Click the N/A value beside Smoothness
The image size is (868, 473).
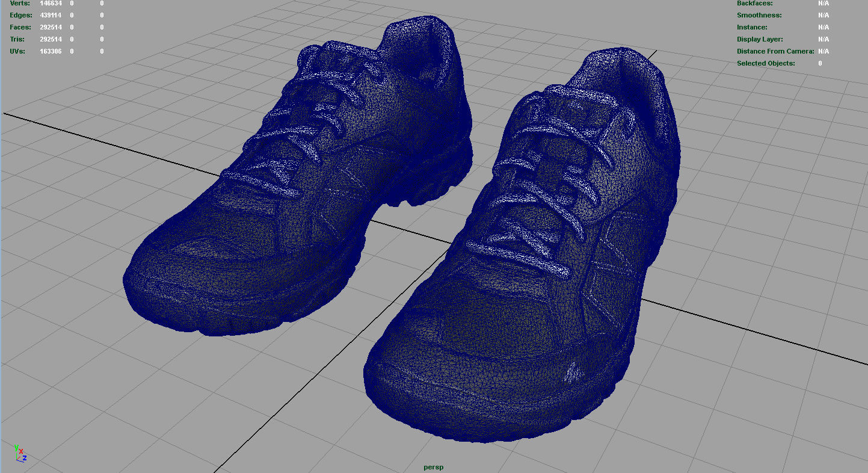coord(823,15)
